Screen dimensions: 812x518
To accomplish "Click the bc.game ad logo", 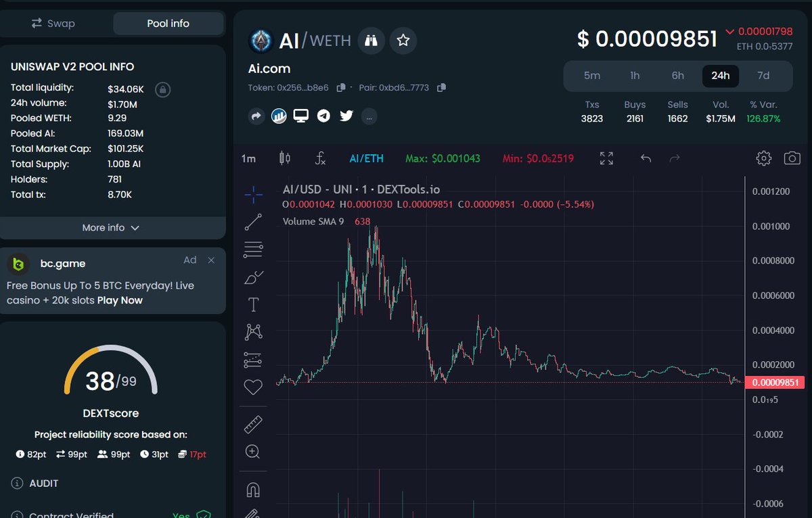I will [18, 264].
